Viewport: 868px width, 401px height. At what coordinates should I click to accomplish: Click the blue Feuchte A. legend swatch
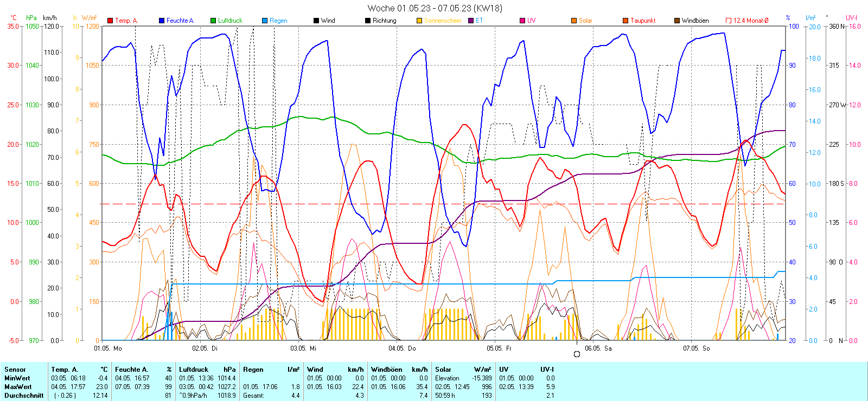[162, 21]
